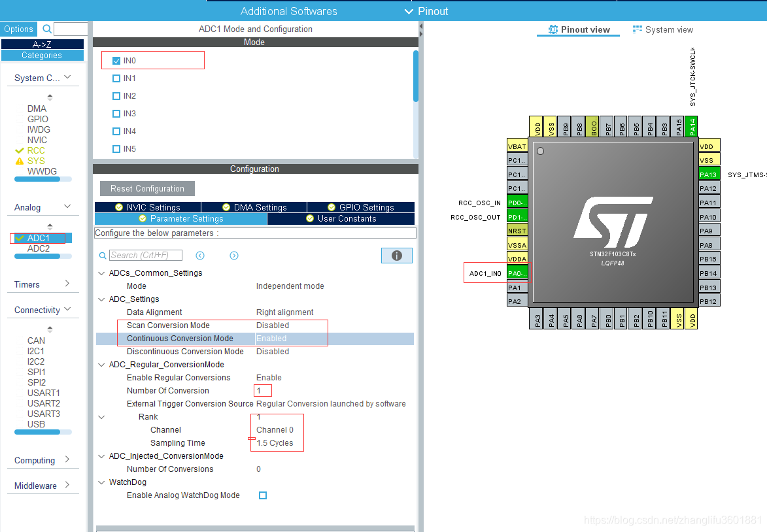
Task: Click the info button in Parameter Settings
Action: 397,256
